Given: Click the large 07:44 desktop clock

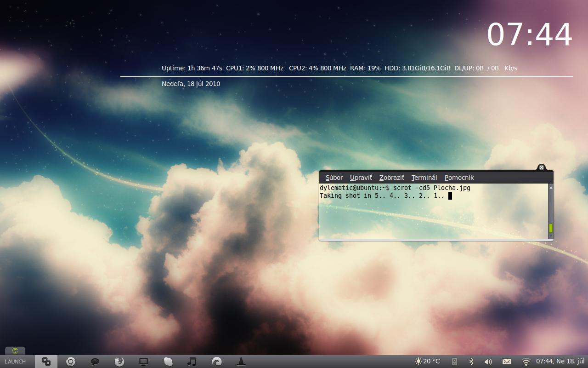Looking at the screenshot, I should click(530, 34).
